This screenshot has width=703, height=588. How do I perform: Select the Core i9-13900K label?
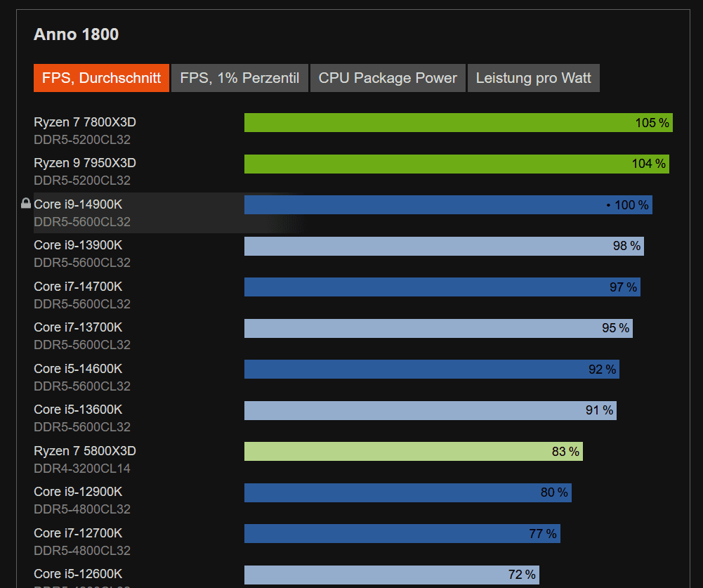78,245
